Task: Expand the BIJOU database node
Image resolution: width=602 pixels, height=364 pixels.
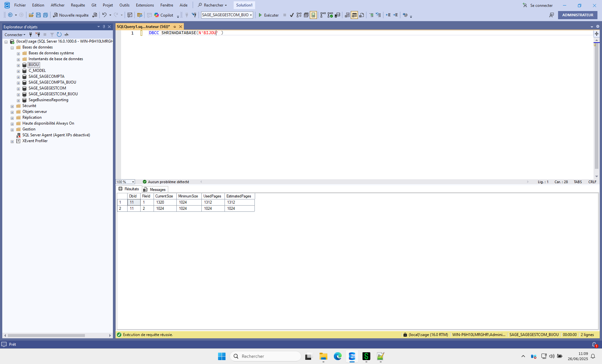Action: [x=19, y=65]
